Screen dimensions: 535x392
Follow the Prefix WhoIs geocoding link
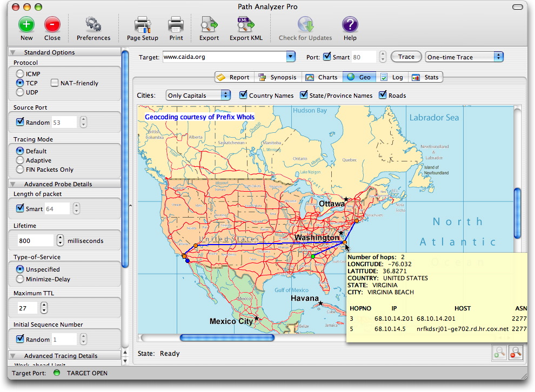tap(199, 117)
